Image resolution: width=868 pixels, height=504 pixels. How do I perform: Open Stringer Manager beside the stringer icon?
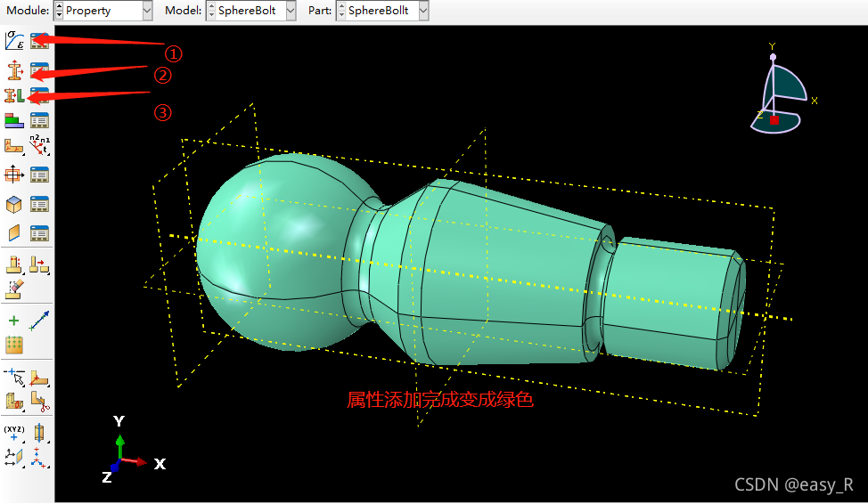pos(39,233)
